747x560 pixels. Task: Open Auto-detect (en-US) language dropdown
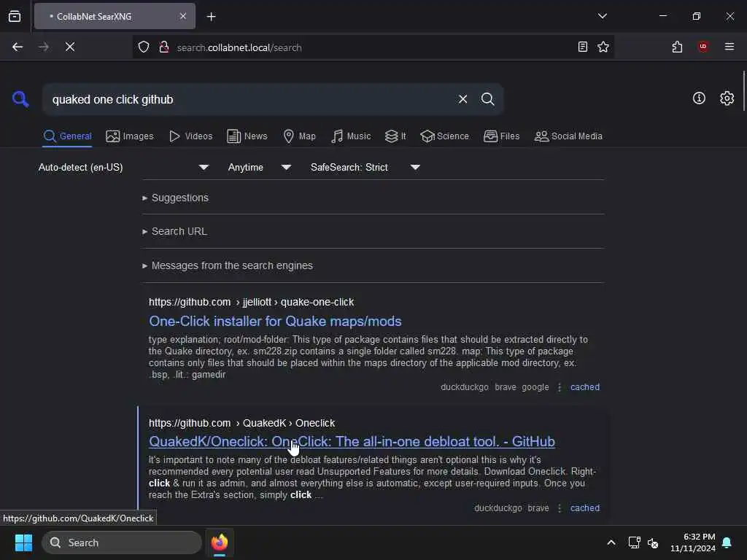(x=124, y=167)
